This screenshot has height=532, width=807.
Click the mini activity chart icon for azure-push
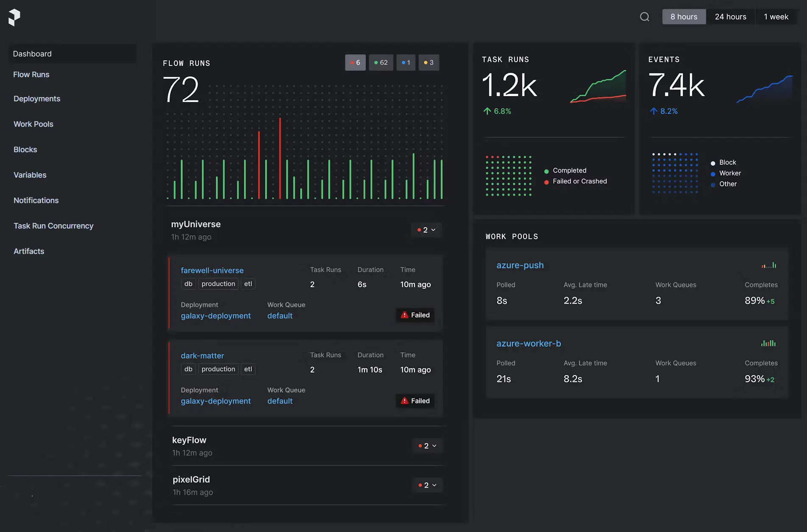[x=768, y=265]
